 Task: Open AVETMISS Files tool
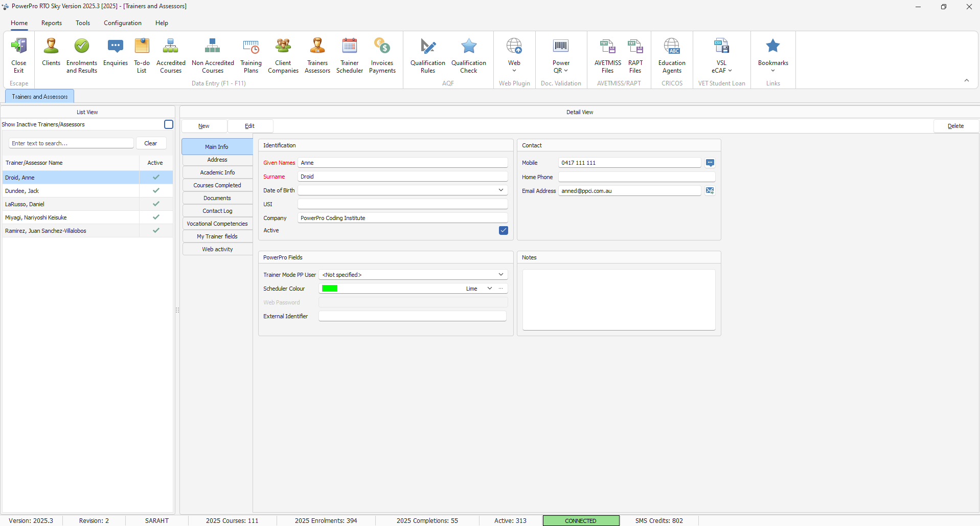click(x=608, y=55)
